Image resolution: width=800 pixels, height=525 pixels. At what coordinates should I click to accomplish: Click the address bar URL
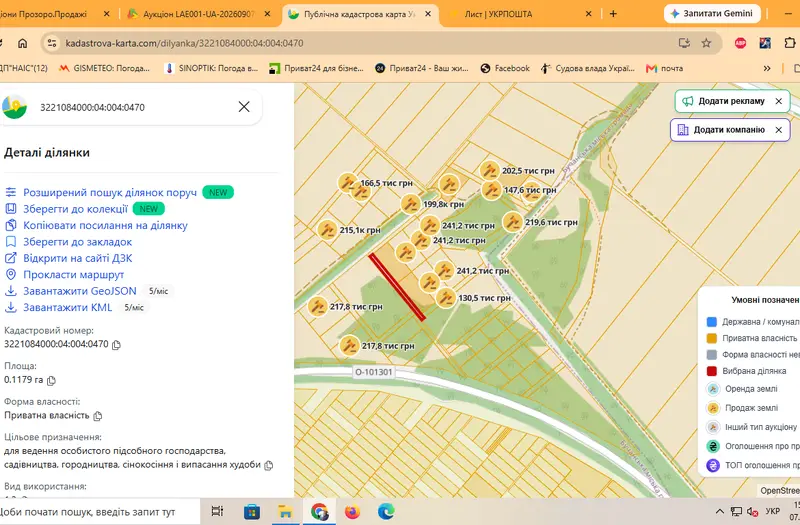coord(184,43)
